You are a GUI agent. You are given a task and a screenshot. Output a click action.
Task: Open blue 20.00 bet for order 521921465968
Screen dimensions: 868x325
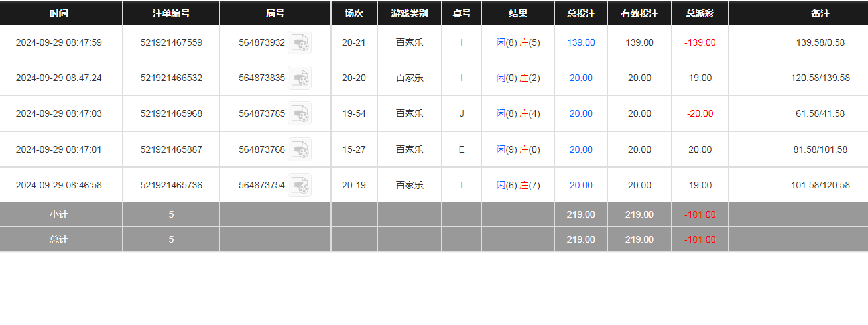(x=581, y=114)
